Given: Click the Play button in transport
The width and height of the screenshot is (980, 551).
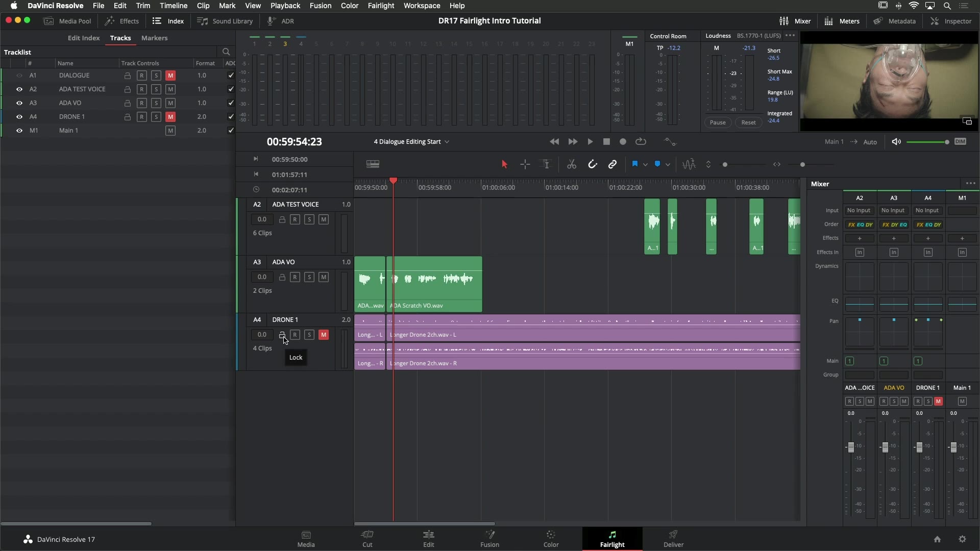Looking at the screenshot, I should point(590,142).
